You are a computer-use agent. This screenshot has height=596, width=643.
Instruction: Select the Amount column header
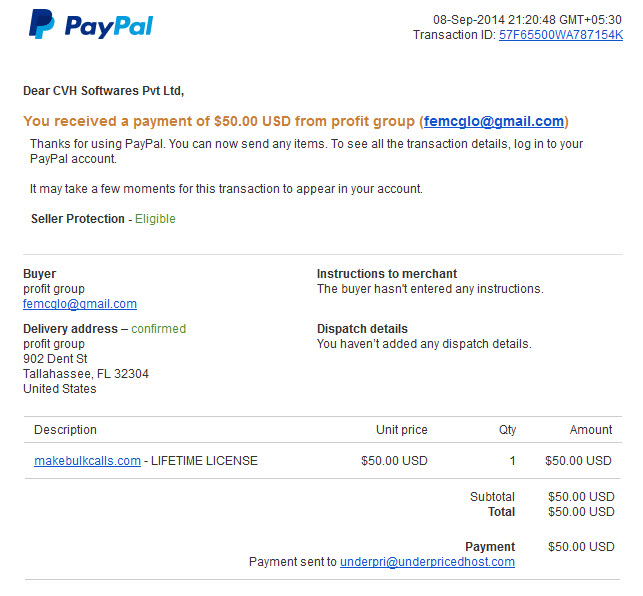click(x=591, y=430)
